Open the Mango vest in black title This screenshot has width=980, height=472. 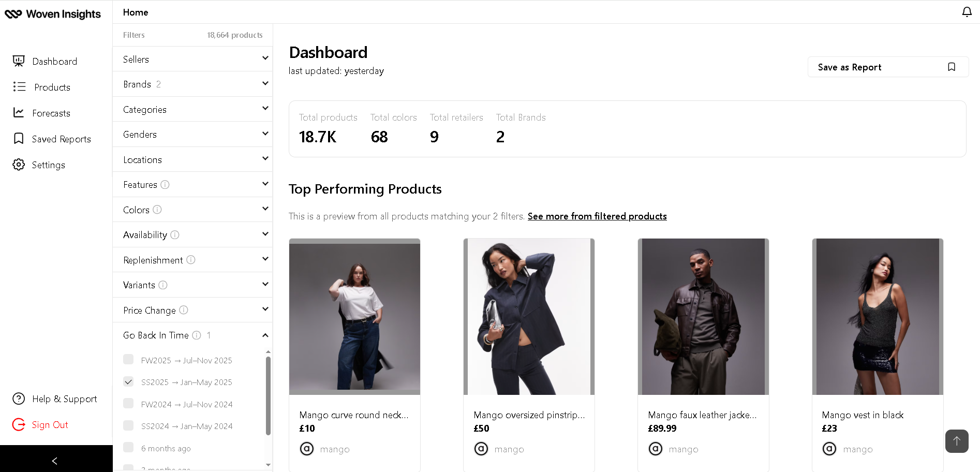pyautogui.click(x=863, y=415)
